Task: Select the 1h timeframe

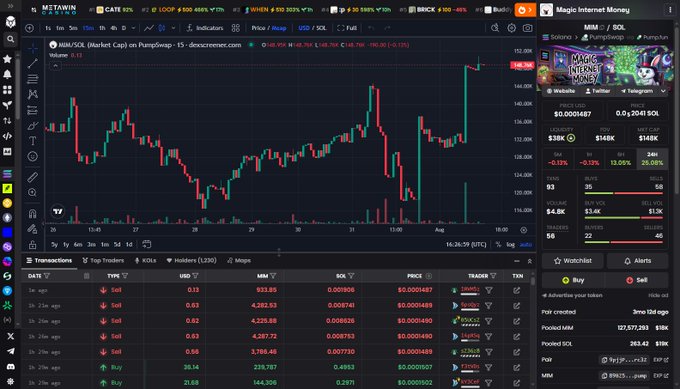Action: [102, 28]
